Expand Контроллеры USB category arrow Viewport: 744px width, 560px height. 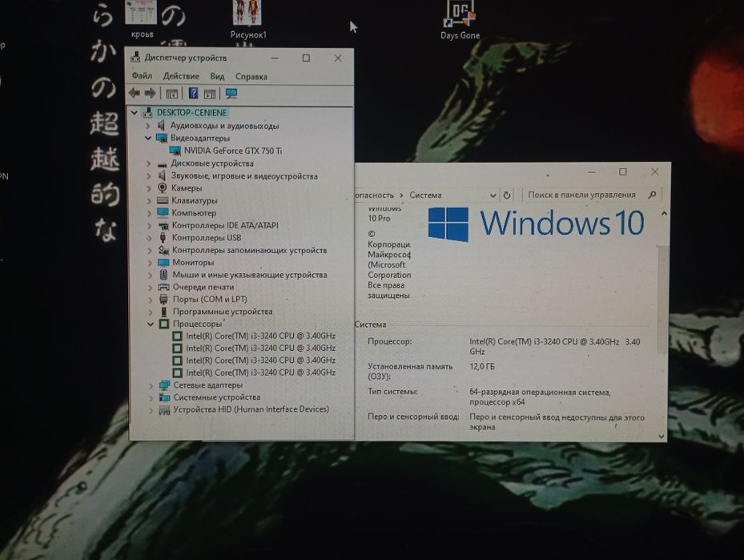coord(149,238)
